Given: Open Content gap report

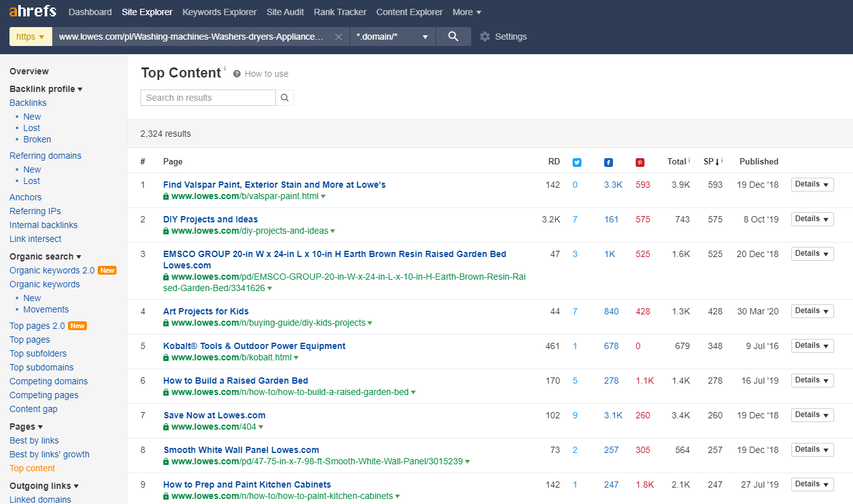Looking at the screenshot, I should (x=33, y=409).
